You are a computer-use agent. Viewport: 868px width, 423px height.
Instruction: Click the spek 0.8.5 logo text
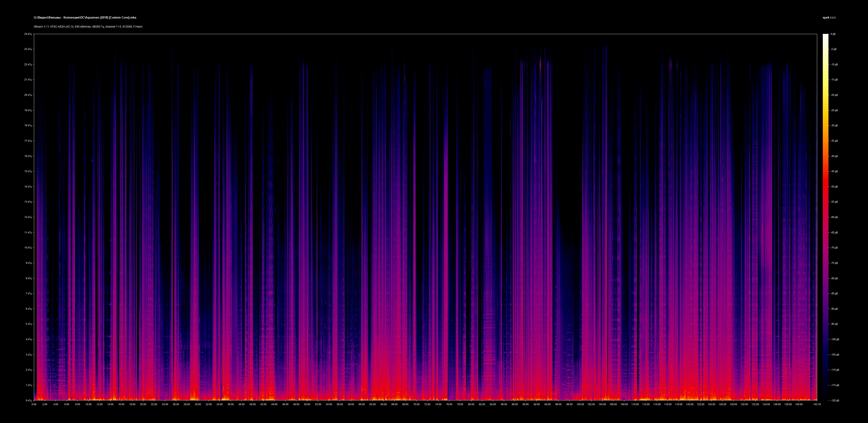point(829,18)
